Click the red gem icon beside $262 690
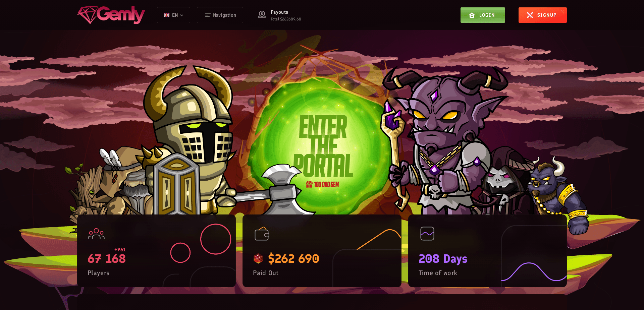The height and width of the screenshot is (310, 644). click(x=258, y=258)
